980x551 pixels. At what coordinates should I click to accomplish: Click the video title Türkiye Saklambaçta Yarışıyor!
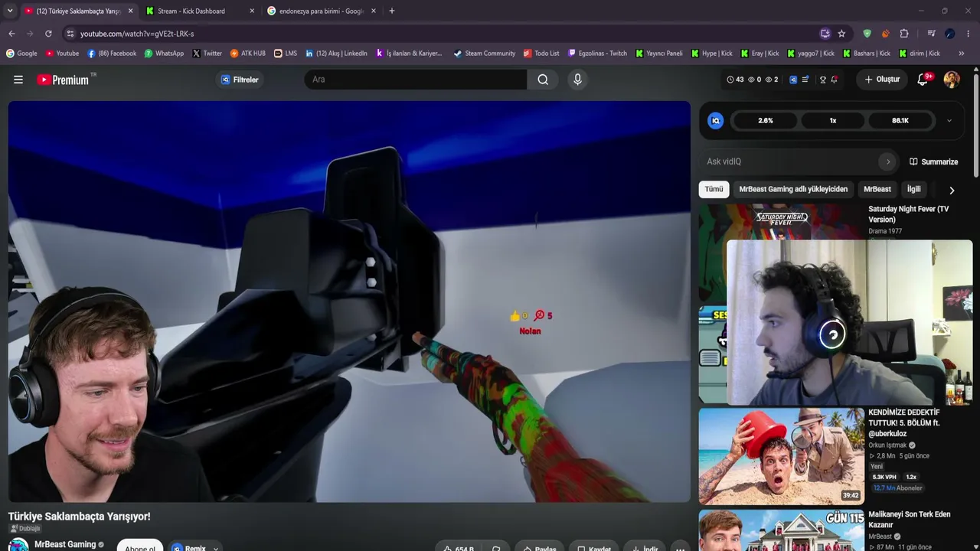pos(80,517)
